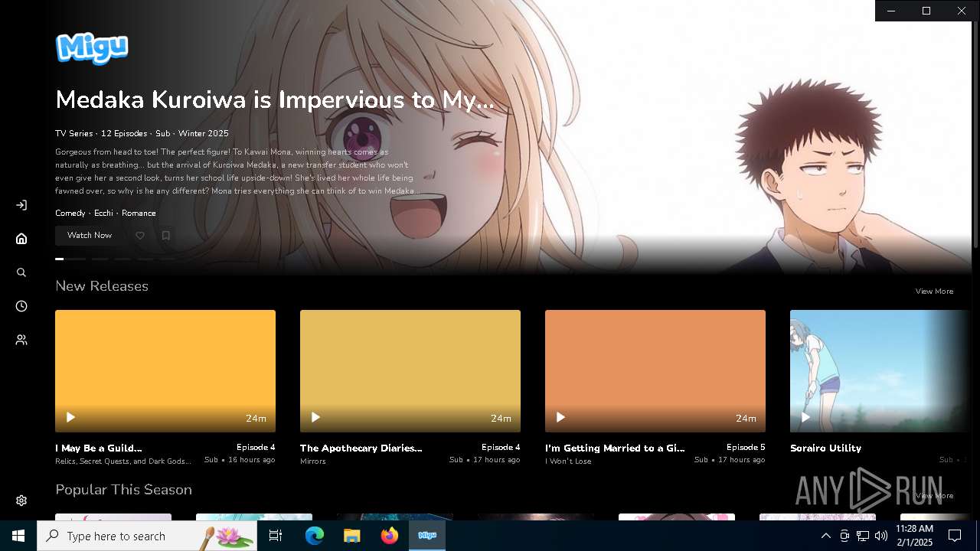Open File Explorer from taskbar

(352, 536)
